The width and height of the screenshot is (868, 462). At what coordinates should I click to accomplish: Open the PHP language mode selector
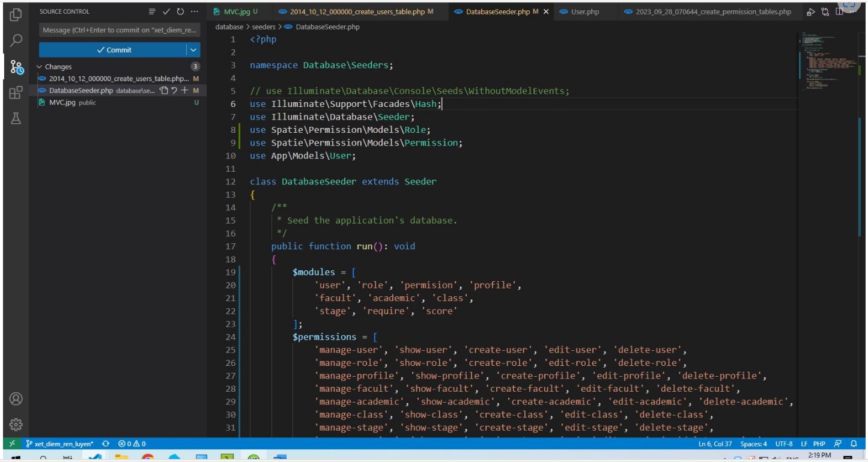[x=819, y=444]
